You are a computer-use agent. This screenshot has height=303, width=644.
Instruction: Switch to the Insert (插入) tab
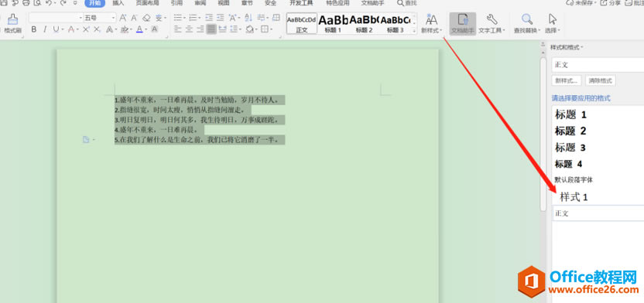pos(118,3)
